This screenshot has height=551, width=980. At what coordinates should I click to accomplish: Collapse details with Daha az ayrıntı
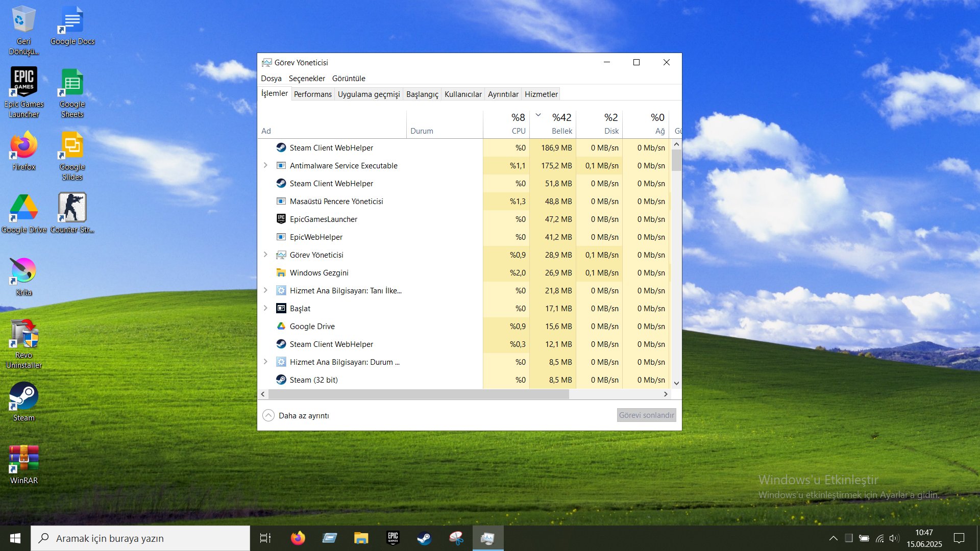296,416
